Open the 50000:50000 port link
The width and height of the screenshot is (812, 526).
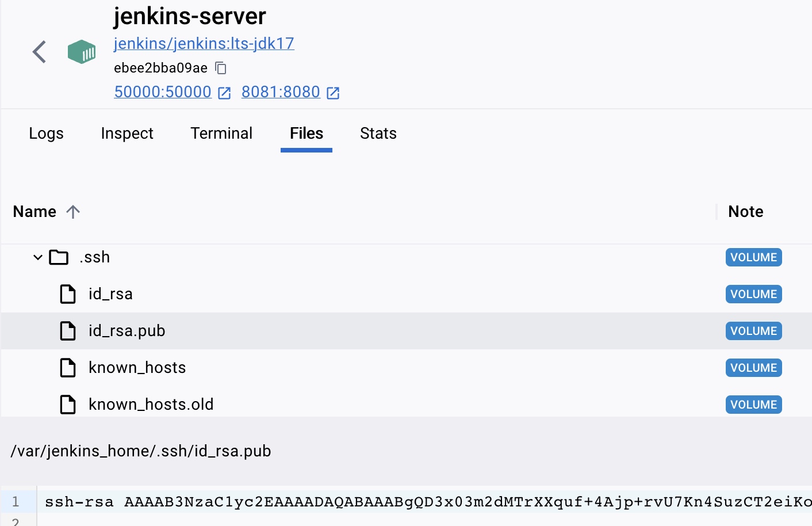pos(163,92)
